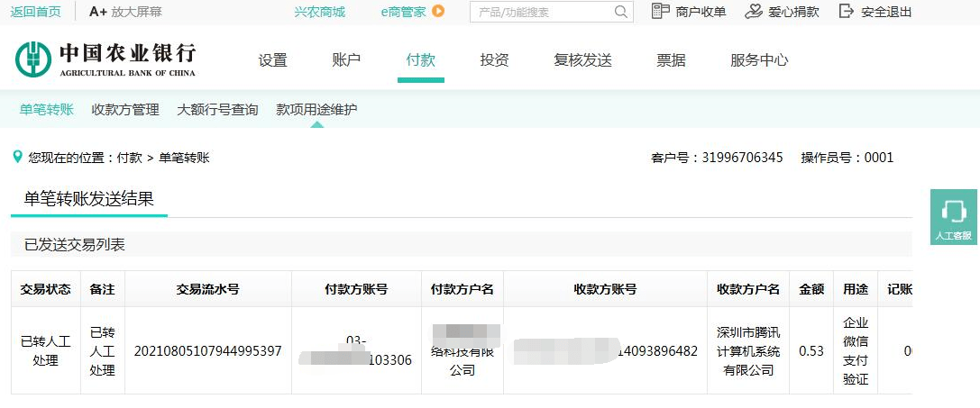The width and height of the screenshot is (980, 408).
Task: Click payee name 深圳市腾讯计算机系统有限公司
Action: pyautogui.click(x=748, y=351)
